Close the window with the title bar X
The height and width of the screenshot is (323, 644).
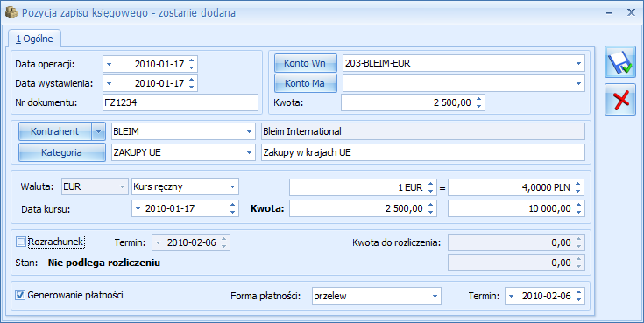(631, 12)
